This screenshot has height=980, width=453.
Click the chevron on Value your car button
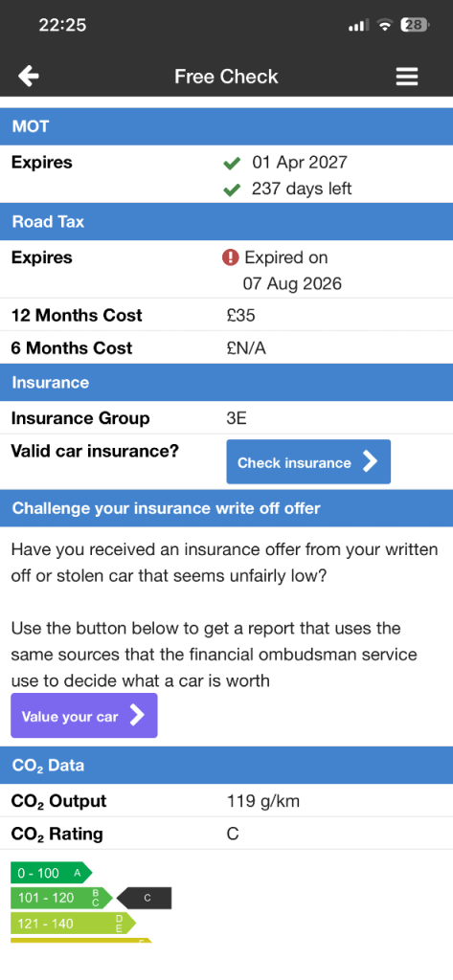pyautogui.click(x=137, y=716)
